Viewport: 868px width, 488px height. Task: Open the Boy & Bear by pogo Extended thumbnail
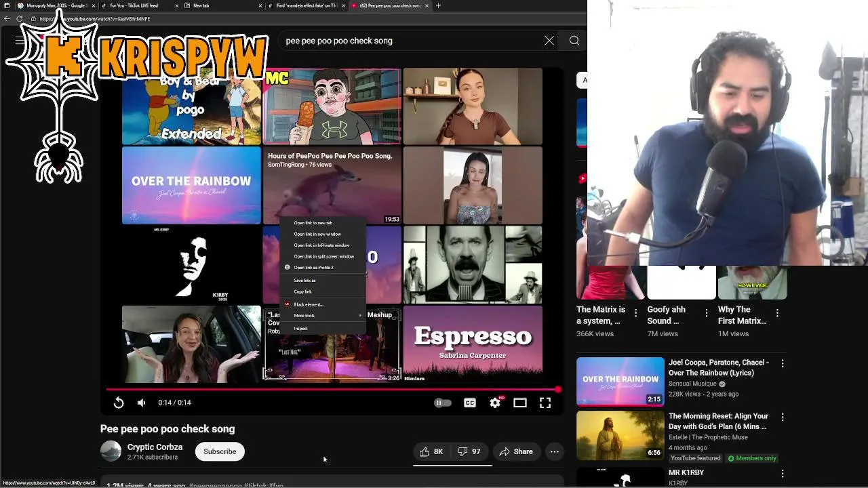pos(191,106)
